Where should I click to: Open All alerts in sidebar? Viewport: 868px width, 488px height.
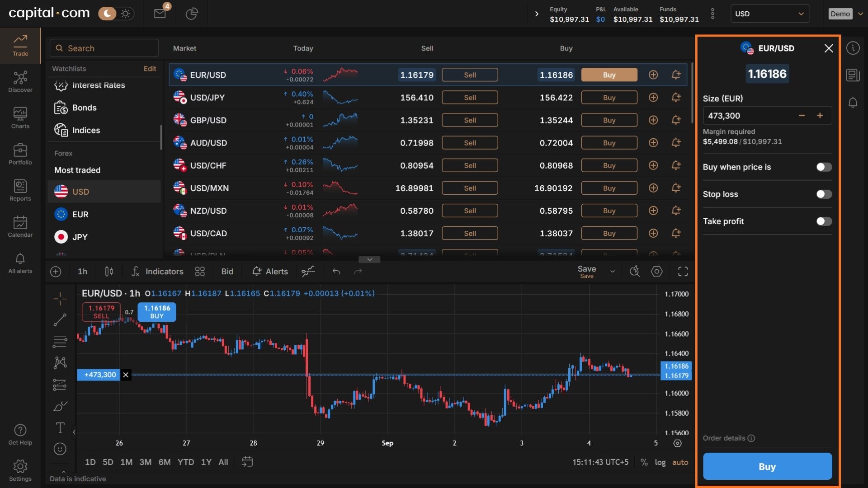tap(20, 263)
